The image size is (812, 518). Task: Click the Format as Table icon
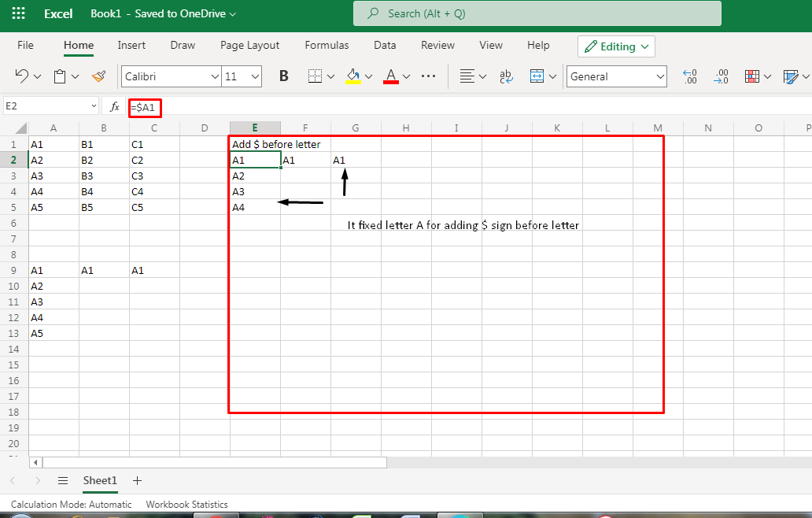click(791, 76)
